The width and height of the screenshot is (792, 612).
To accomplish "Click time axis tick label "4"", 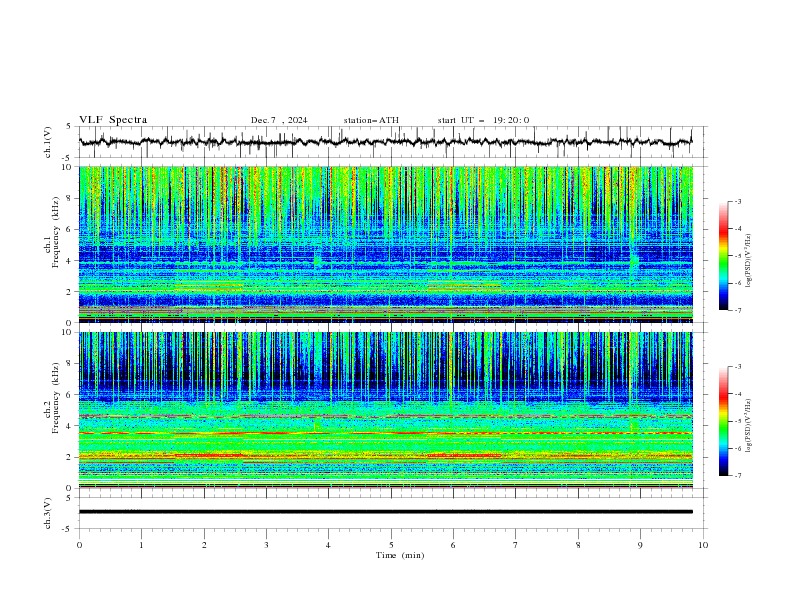I will pos(328,545).
